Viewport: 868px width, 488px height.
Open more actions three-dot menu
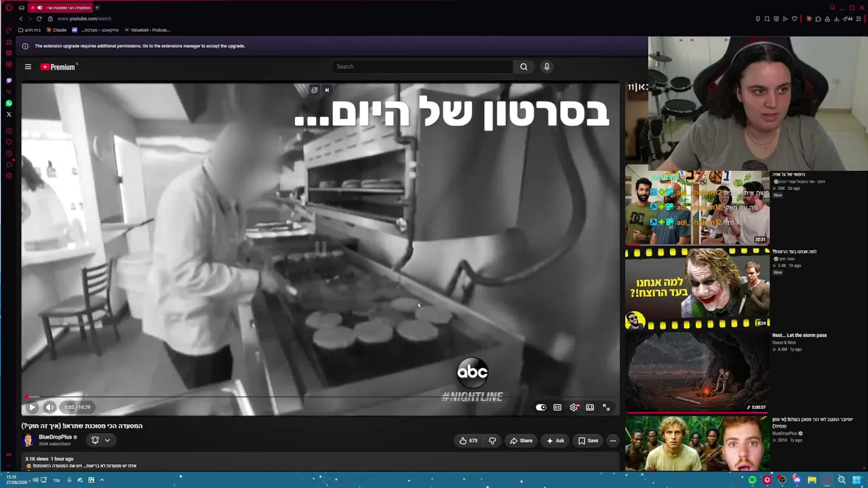point(613,441)
